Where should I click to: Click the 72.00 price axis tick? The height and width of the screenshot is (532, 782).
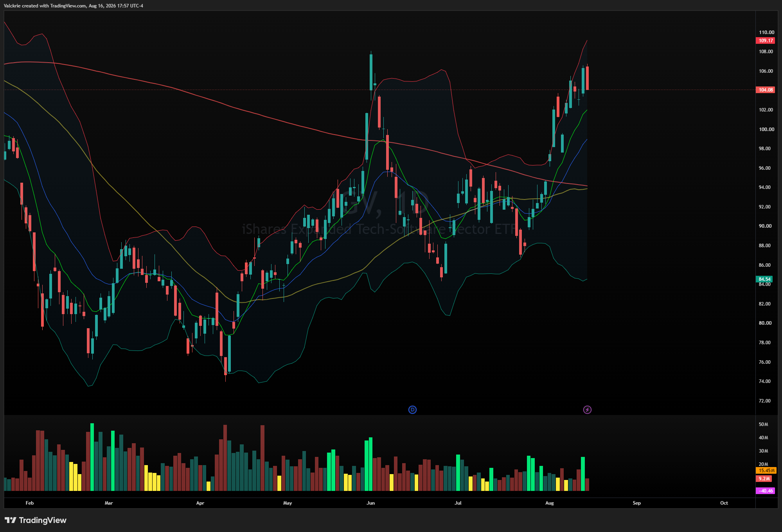pyautogui.click(x=765, y=401)
